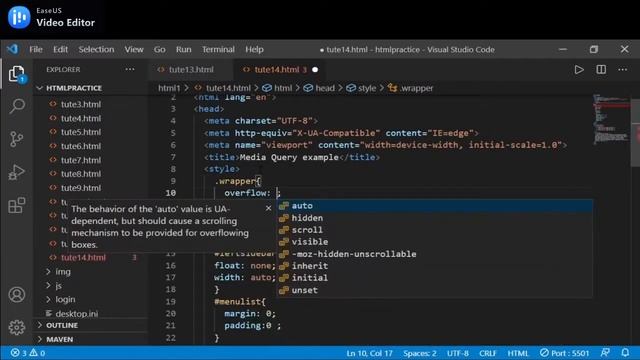This screenshot has width=640, height=360.
Task: Open the Search view icon
Action: [x=17, y=106]
